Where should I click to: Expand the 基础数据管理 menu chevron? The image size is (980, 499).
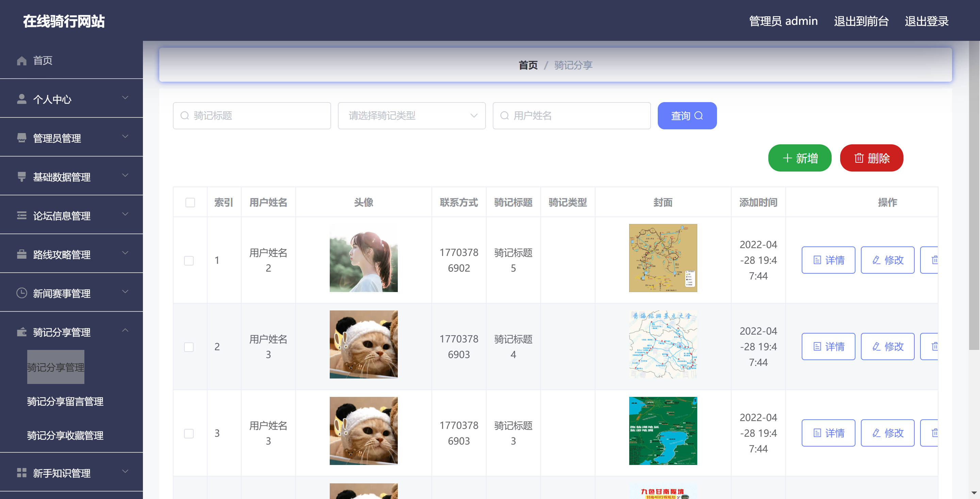pyautogui.click(x=125, y=176)
